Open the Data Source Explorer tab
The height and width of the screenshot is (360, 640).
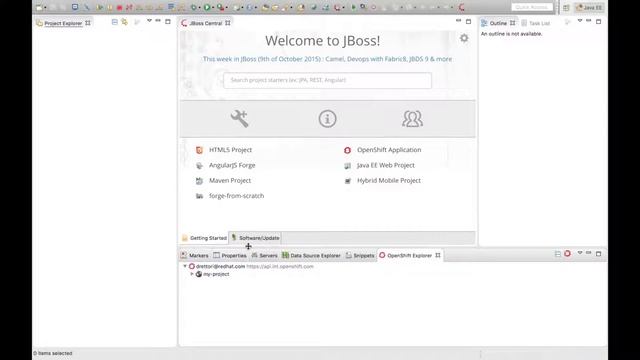(x=311, y=256)
